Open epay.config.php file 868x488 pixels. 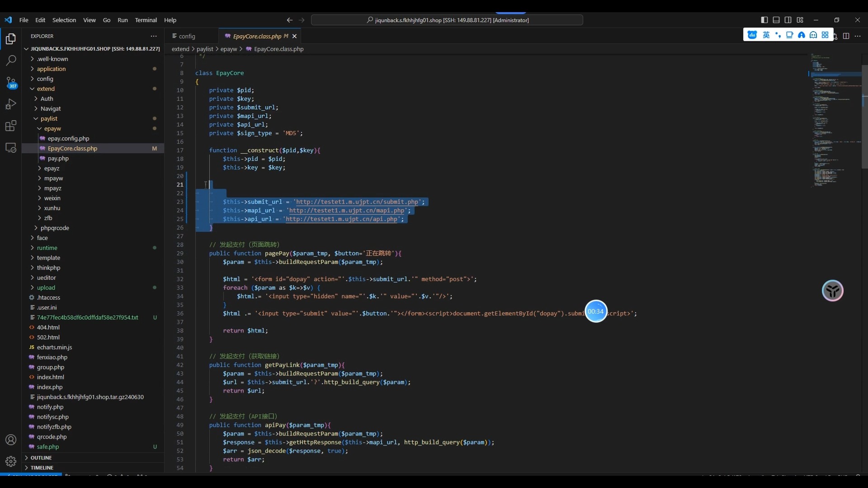coord(93,138)
